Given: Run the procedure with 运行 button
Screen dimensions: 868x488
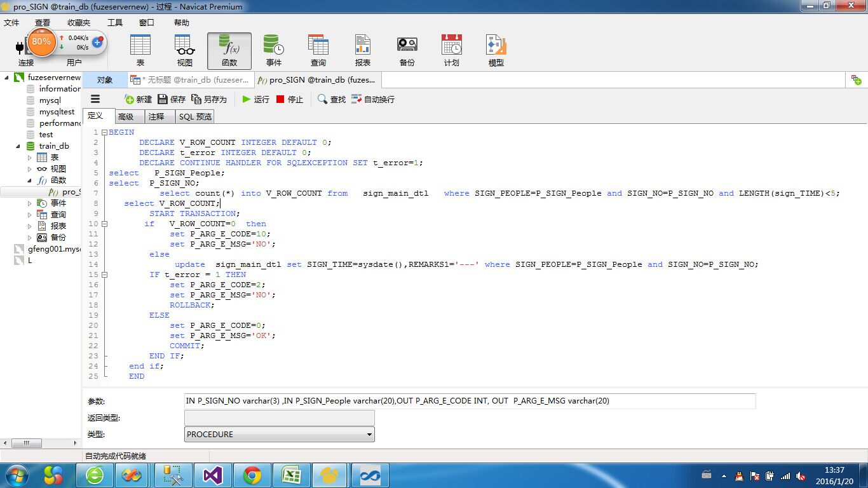Looking at the screenshot, I should 255,99.
